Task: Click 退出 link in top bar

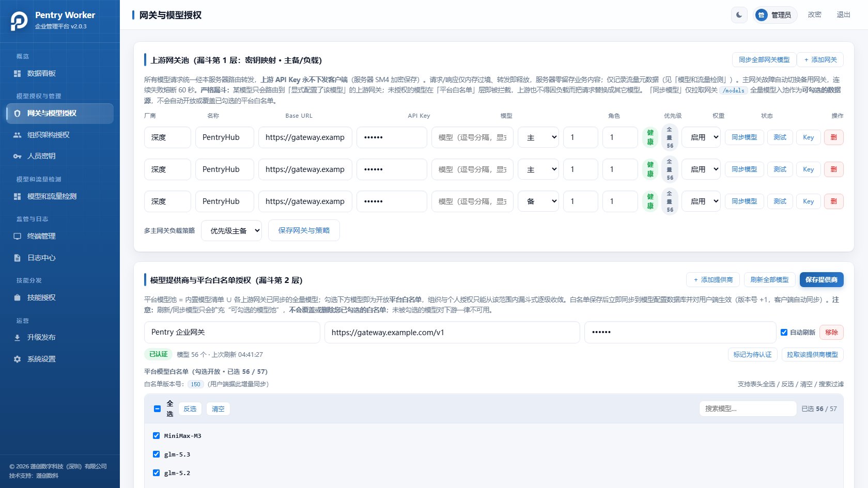Action: click(x=843, y=15)
